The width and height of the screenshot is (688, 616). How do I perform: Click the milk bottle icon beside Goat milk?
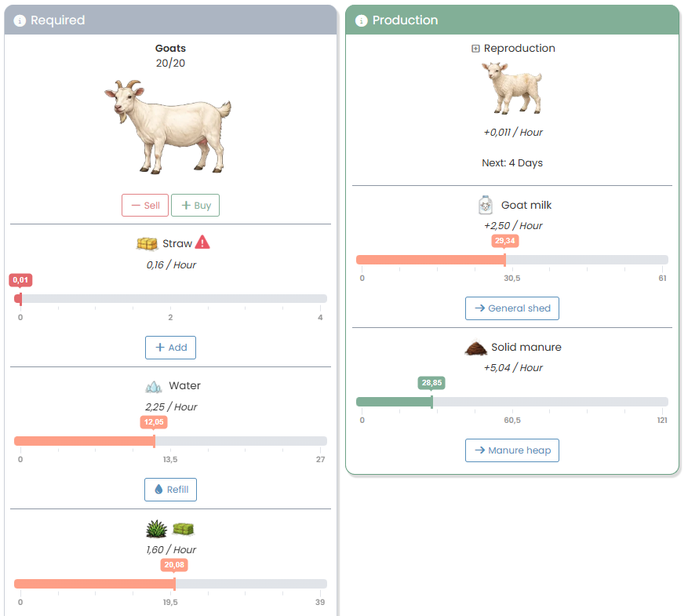click(x=485, y=205)
